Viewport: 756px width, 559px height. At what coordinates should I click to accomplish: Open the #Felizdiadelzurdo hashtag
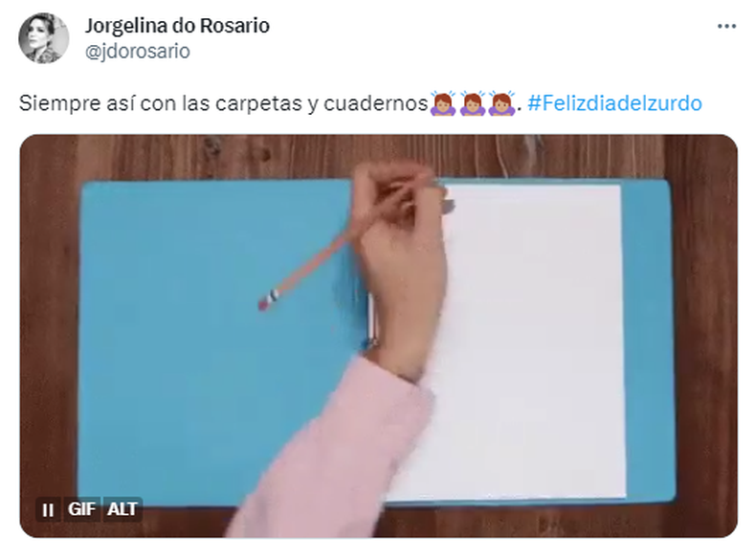point(614,103)
